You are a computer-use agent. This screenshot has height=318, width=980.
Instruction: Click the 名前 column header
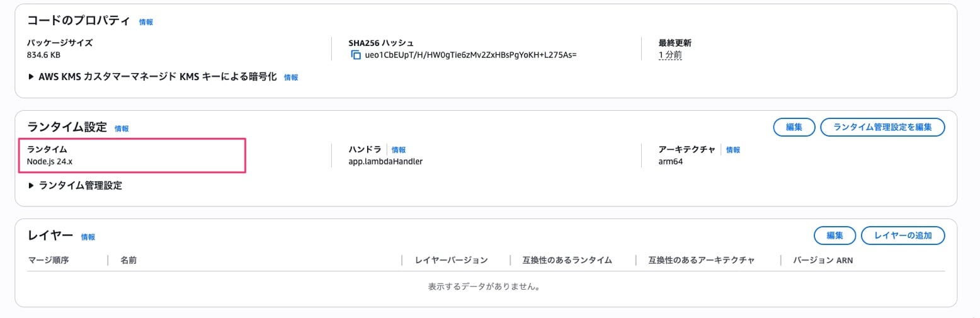pos(128,260)
